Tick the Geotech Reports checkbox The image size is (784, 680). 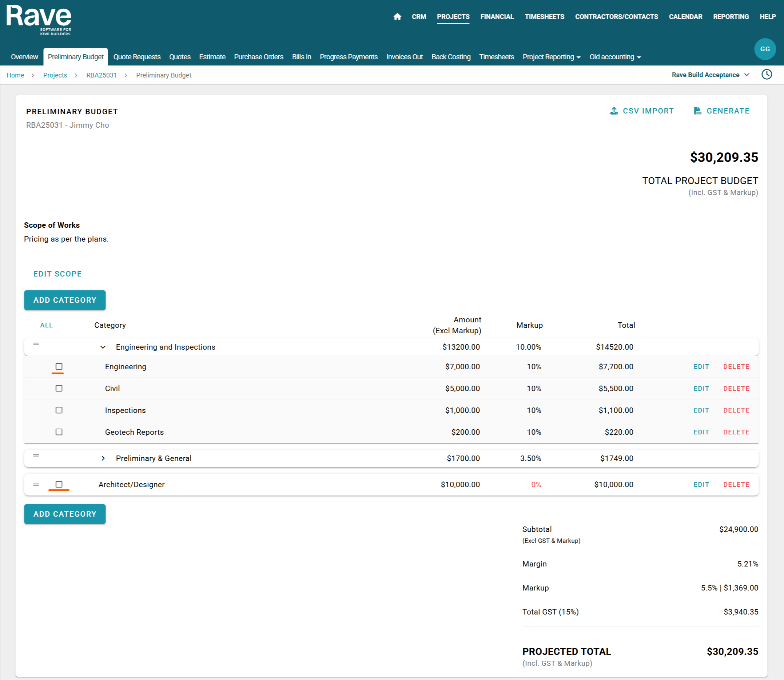click(59, 432)
